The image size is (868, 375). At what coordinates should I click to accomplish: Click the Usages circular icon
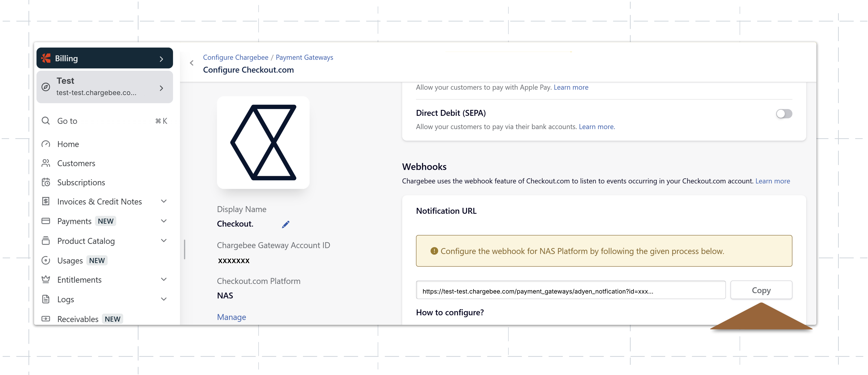46,260
